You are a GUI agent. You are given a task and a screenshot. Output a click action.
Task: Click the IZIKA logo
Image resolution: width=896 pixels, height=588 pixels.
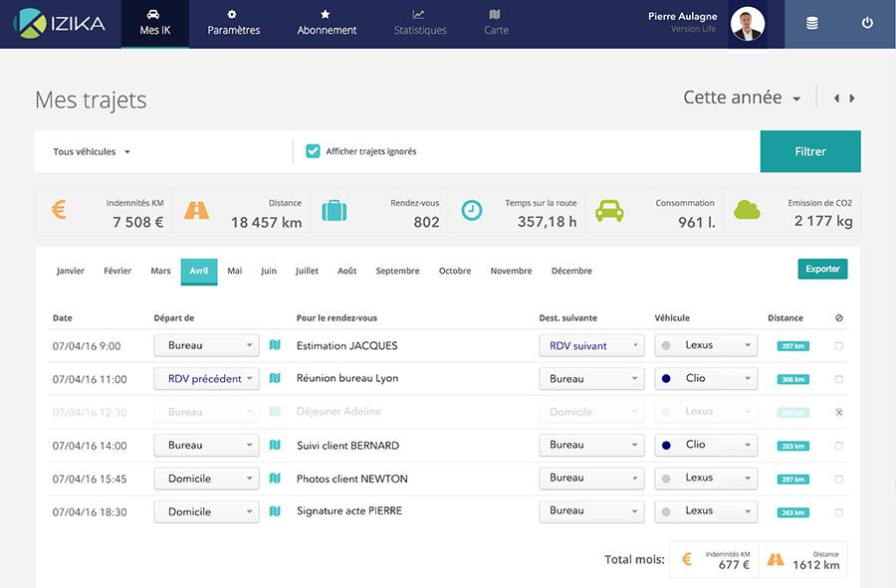(60, 23)
